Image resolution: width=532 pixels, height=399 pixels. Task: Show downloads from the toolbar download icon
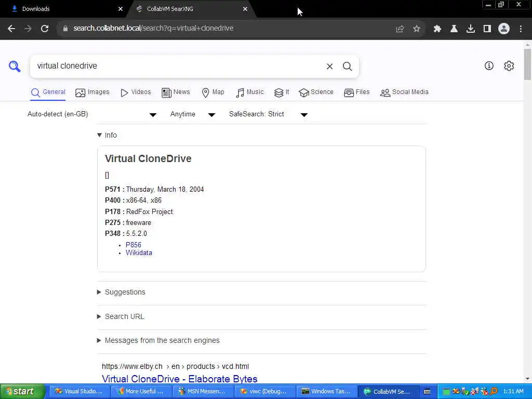[x=471, y=29]
